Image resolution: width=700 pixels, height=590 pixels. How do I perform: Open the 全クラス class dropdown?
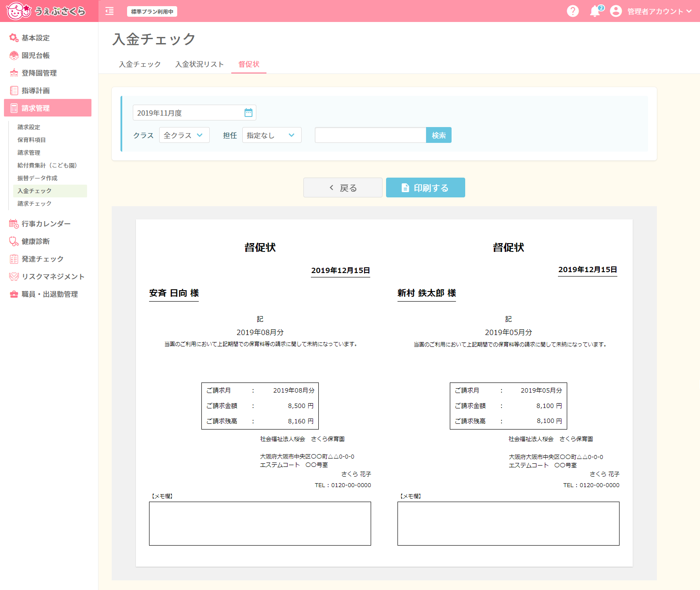[x=184, y=135]
